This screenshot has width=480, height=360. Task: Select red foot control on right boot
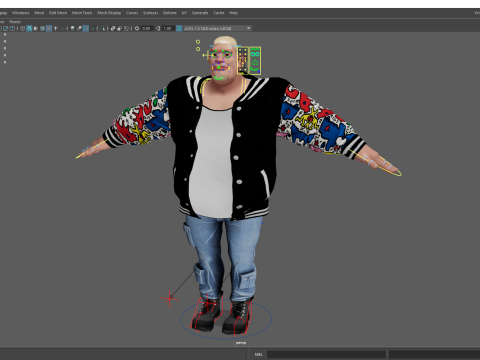tap(206, 313)
